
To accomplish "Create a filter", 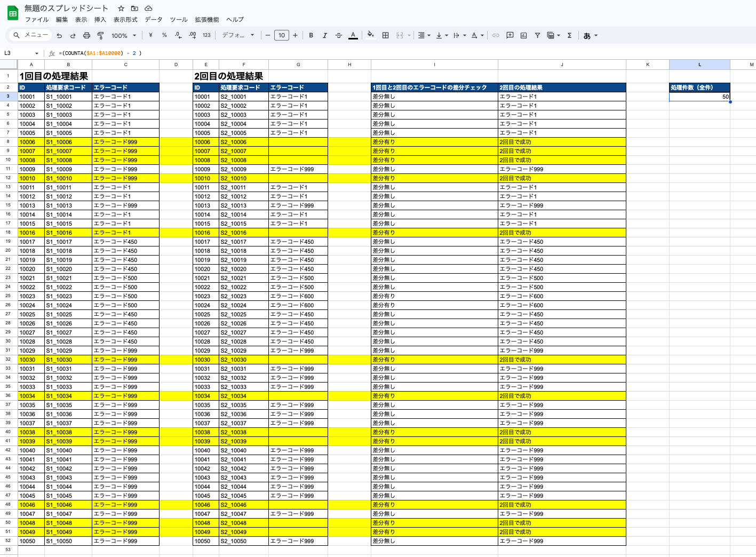I will click(537, 35).
